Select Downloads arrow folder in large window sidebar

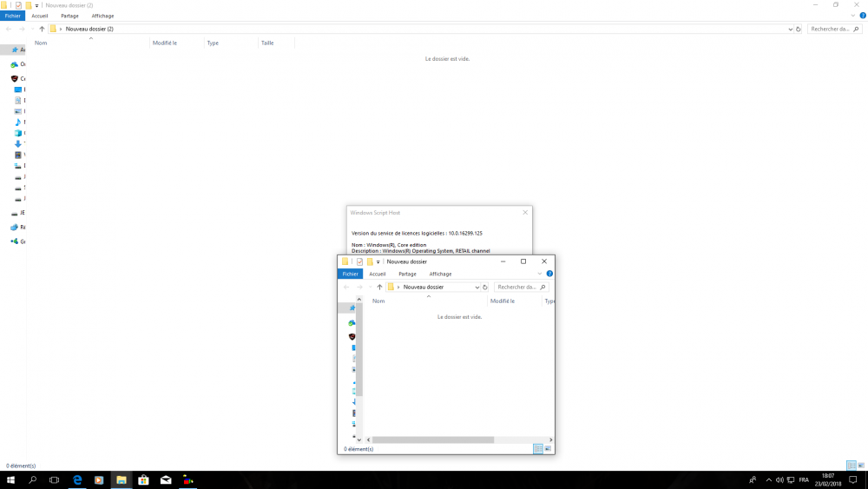tap(17, 144)
